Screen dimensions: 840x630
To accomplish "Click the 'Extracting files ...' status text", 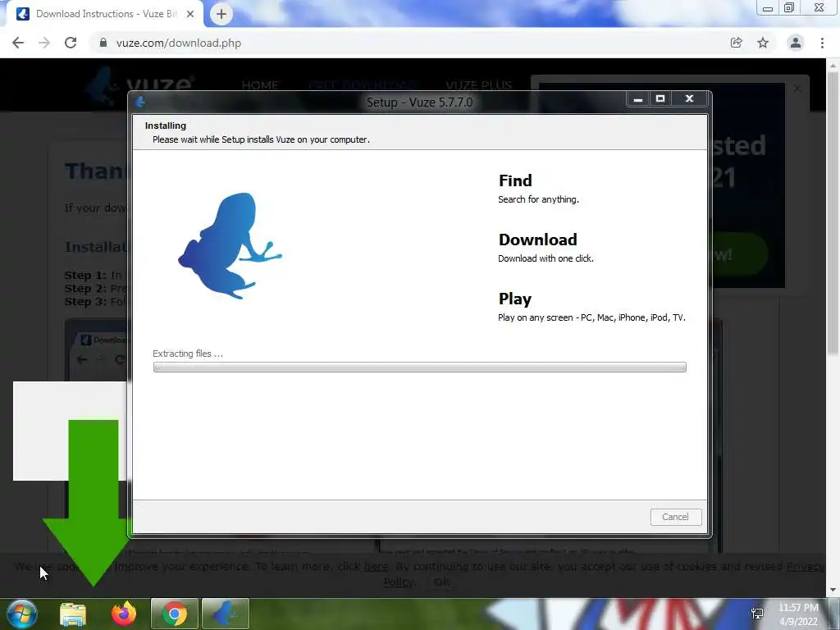I will click(x=188, y=354).
